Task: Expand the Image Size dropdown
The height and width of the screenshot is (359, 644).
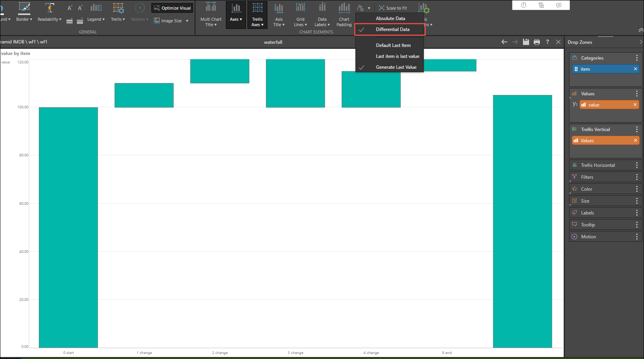Action: tap(171, 21)
